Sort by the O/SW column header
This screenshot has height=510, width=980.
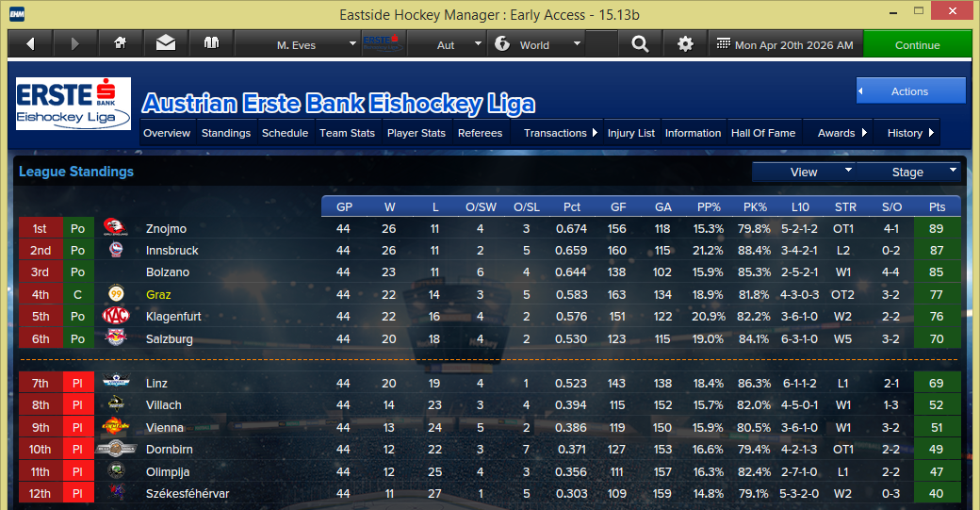point(481,206)
